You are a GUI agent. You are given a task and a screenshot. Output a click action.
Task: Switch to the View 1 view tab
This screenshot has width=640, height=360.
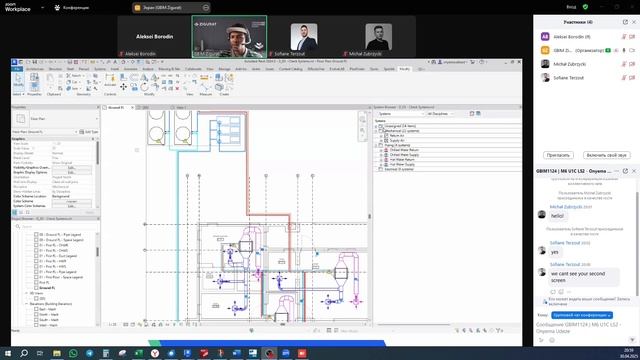pyautogui.click(x=181, y=107)
